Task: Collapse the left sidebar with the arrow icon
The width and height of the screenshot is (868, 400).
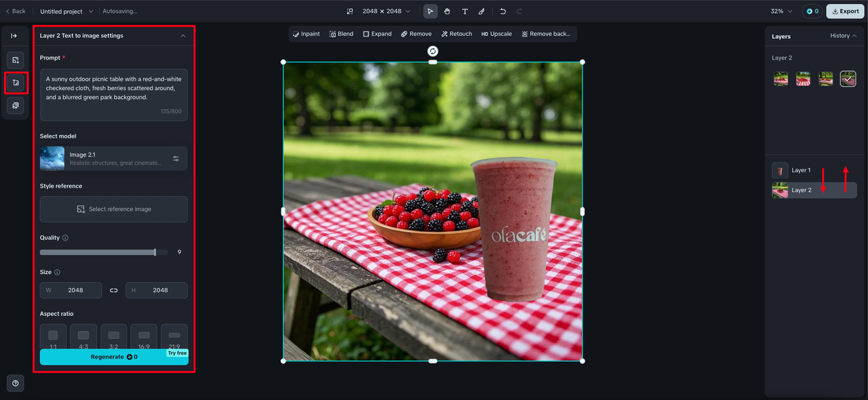Action: point(14,36)
